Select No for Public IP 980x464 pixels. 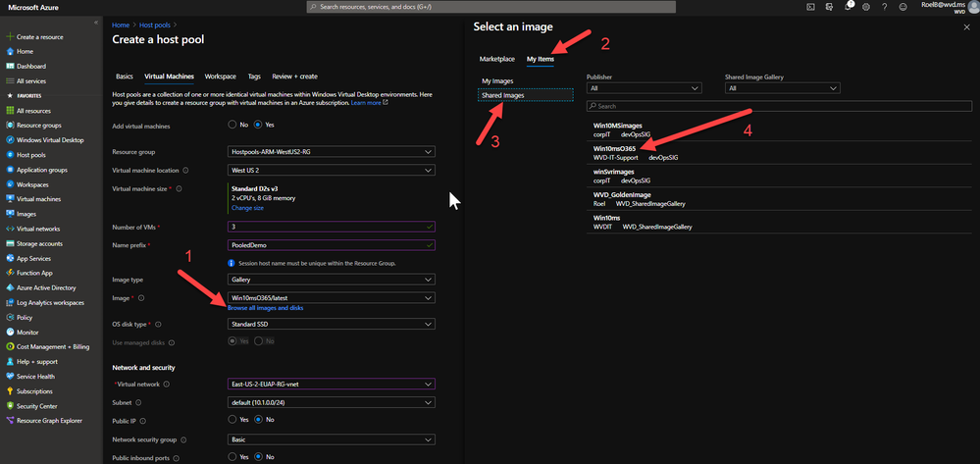pos(257,419)
